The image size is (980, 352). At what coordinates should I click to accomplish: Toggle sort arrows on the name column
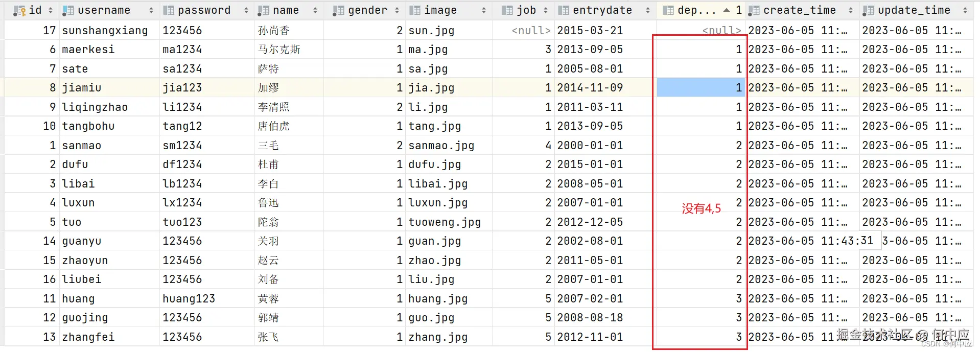315,10
